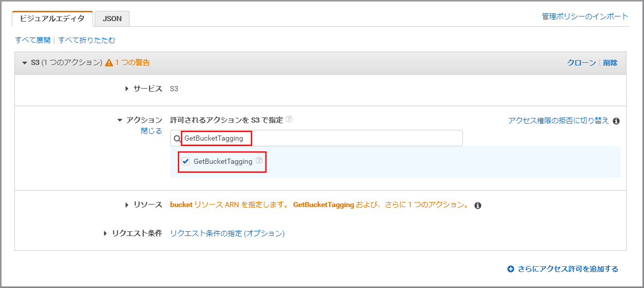Click help icon beside 許可されるアクションを S3 で指定
This screenshot has width=644, height=288.
pyautogui.click(x=289, y=119)
